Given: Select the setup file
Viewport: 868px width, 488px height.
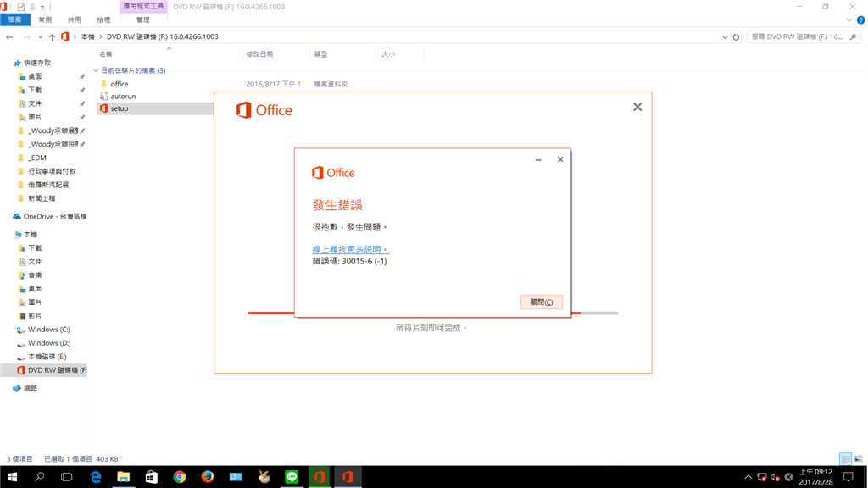Looking at the screenshot, I should pyautogui.click(x=119, y=108).
